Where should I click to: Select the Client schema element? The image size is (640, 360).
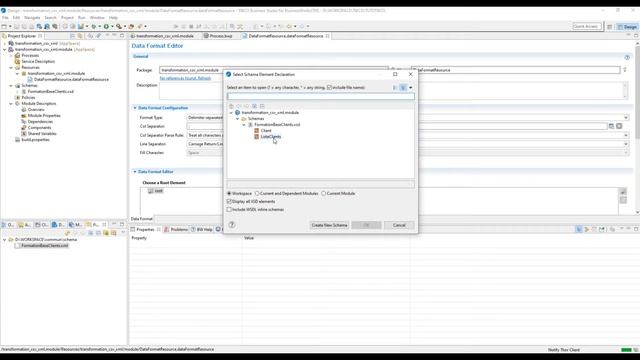click(266, 131)
